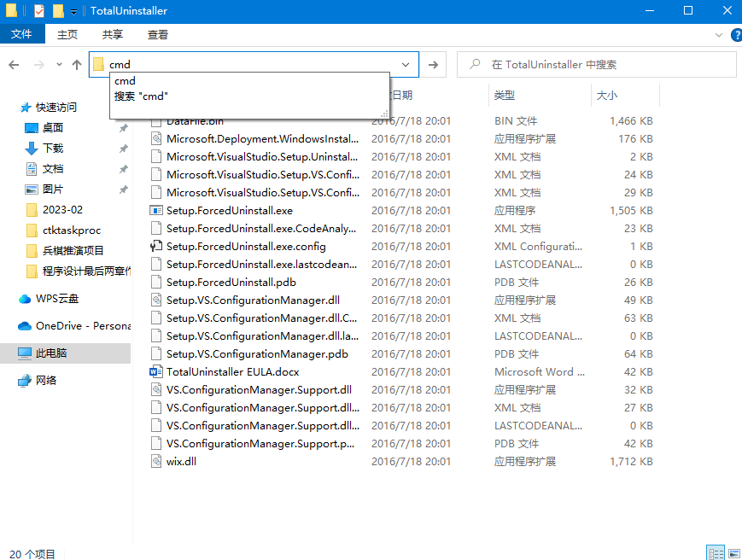Select Setup.ForcedUninstall.exe.config file icon
The height and width of the screenshot is (560, 742).
click(156, 247)
